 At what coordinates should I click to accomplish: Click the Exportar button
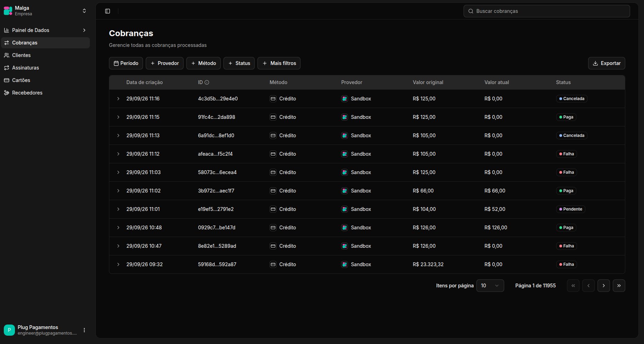coord(607,63)
